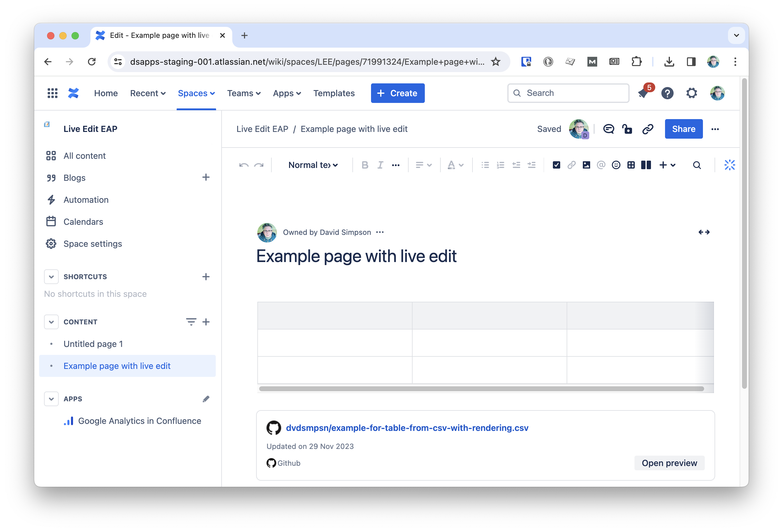Screen dimensions: 783x532
Task: Click the blue Share button
Action: coord(683,129)
